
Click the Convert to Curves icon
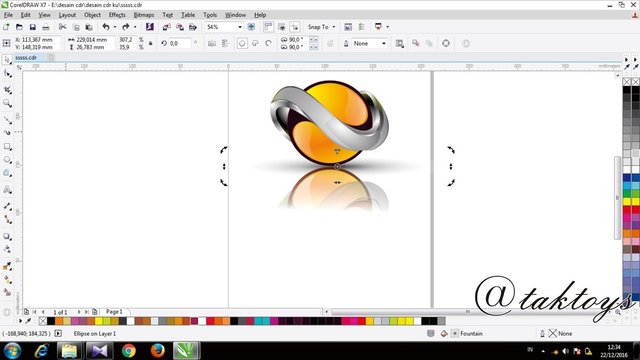point(446,43)
